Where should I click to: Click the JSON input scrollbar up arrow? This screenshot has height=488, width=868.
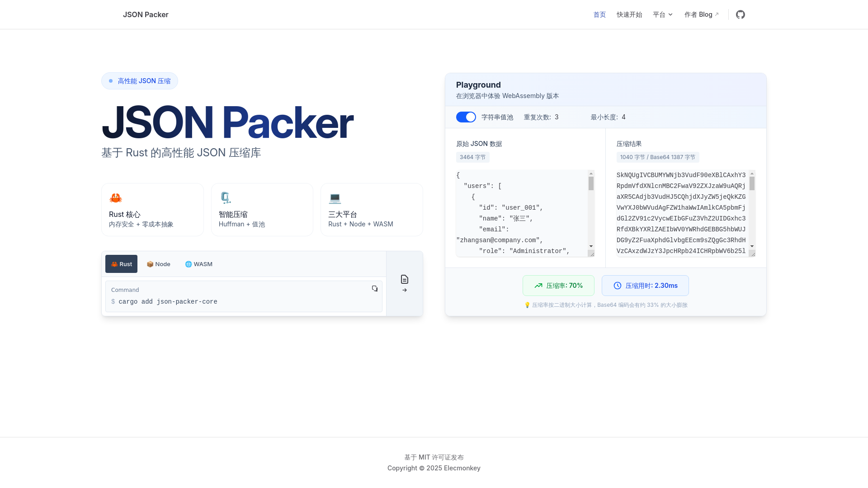pyautogui.click(x=591, y=174)
